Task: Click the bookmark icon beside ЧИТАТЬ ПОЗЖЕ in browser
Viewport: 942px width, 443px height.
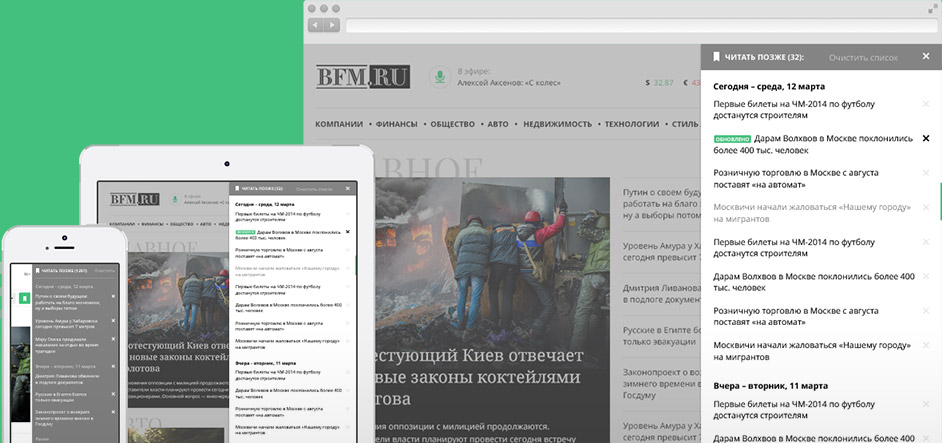Action: [x=716, y=57]
